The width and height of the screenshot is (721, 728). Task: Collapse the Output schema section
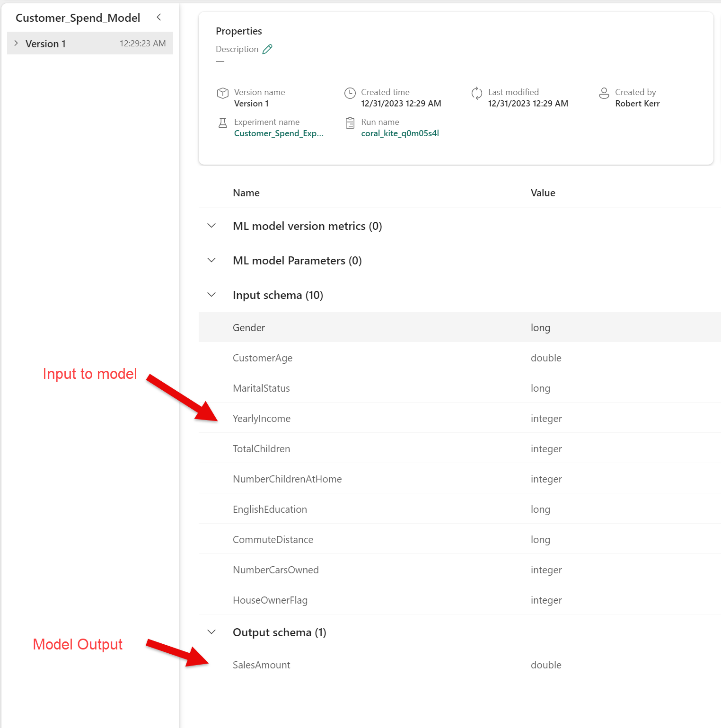click(211, 632)
